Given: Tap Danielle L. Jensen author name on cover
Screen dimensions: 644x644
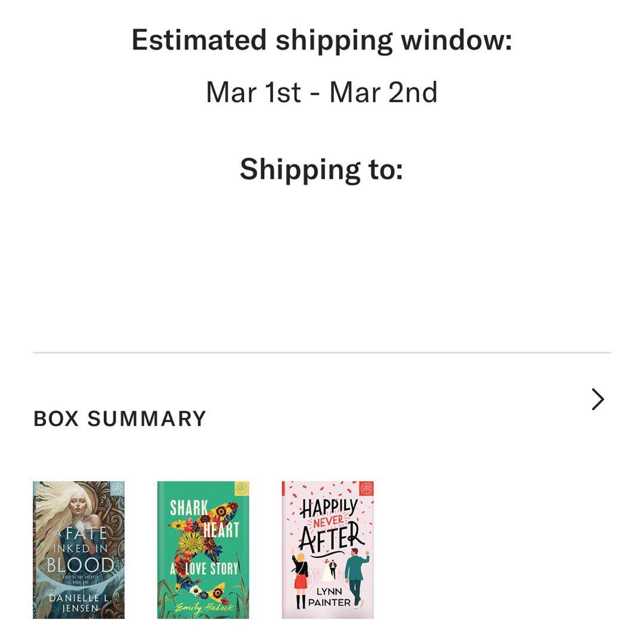Looking at the screenshot, I should [x=79, y=602].
